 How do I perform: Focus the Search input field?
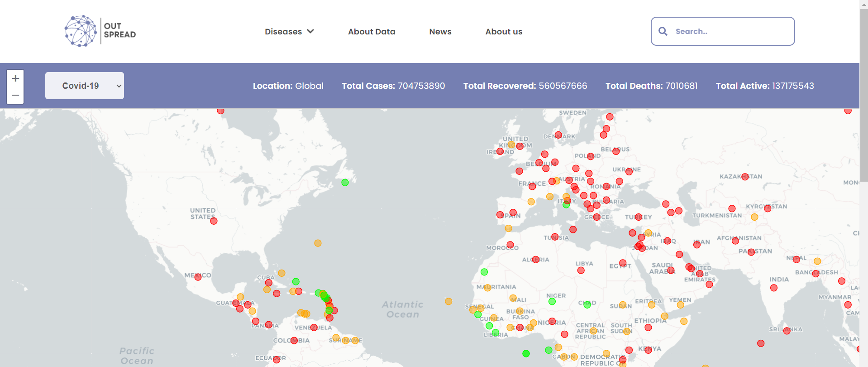[723, 31]
